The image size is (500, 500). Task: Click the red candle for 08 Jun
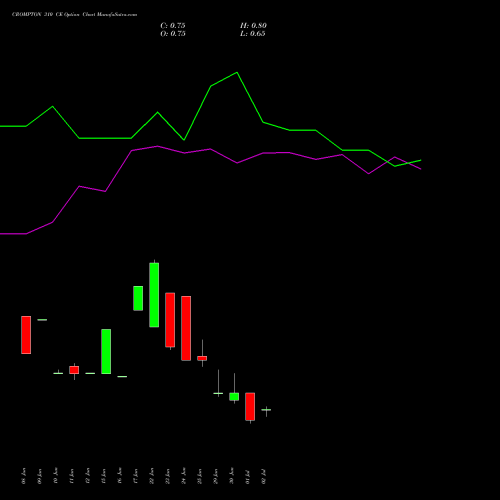[x=26, y=335]
